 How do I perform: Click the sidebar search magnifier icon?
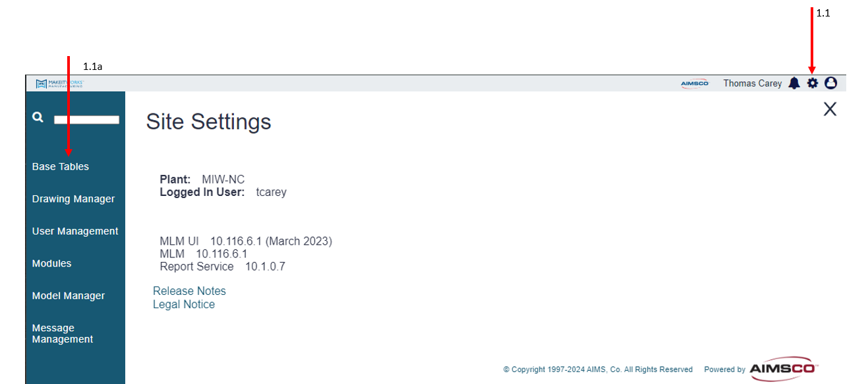coord(38,117)
